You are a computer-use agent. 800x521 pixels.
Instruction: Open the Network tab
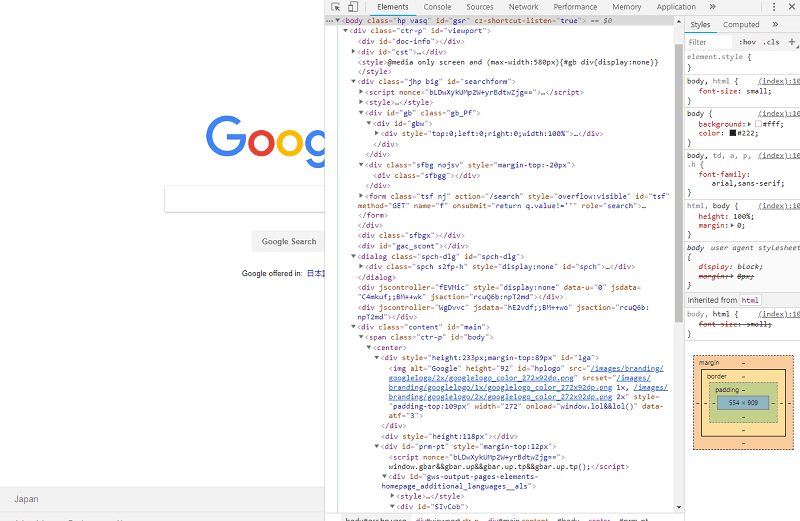coord(523,7)
